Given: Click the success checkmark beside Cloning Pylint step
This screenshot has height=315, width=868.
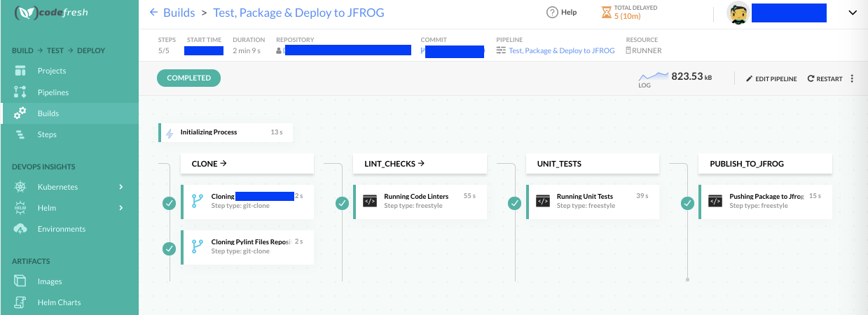Looking at the screenshot, I should (x=169, y=248).
